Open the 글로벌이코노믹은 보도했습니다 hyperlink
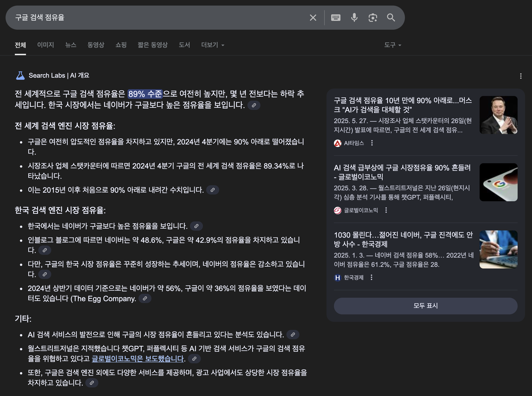The image size is (532, 396). coord(138,359)
